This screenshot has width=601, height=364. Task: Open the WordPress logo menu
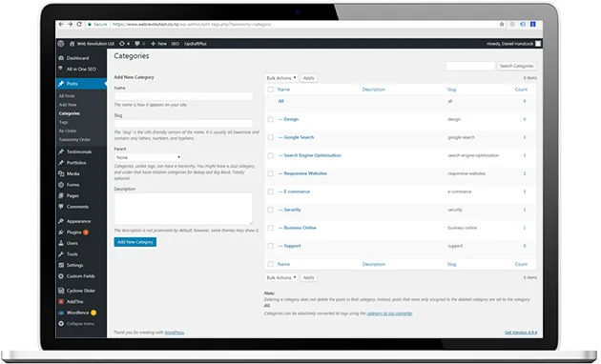(61, 44)
